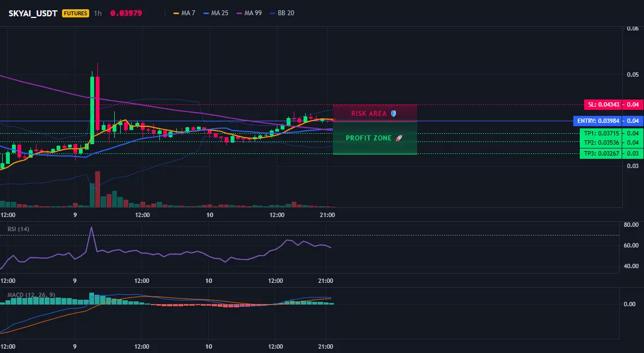Click the SKYAI_USDT symbol name

tap(33, 13)
